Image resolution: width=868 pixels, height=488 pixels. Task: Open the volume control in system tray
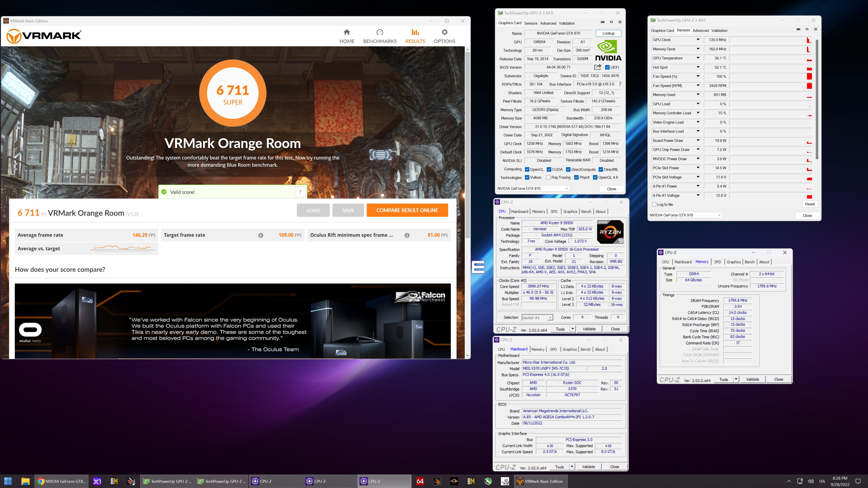coord(811,481)
